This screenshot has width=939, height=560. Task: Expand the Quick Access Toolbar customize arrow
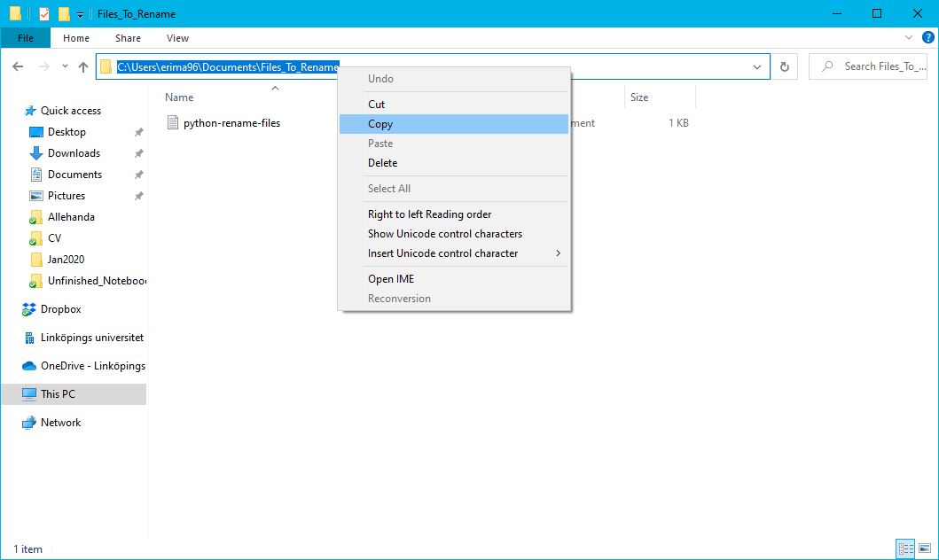pos(80,14)
